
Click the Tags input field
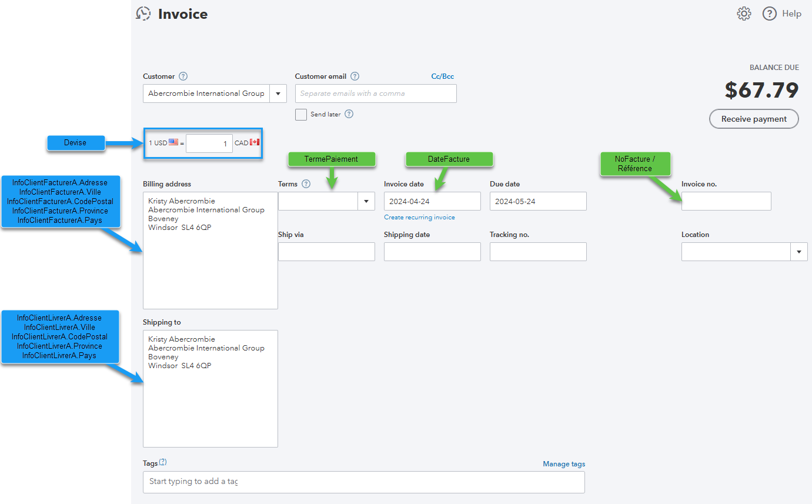tap(363, 482)
